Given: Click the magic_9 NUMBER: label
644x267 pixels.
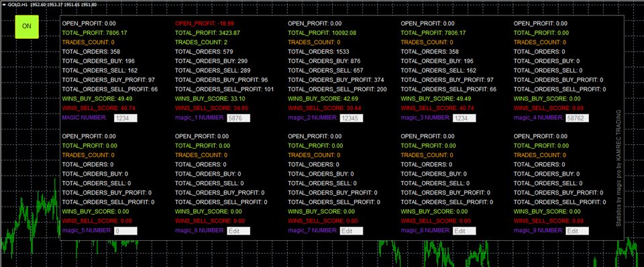Looking at the screenshot, I should tap(539, 231).
